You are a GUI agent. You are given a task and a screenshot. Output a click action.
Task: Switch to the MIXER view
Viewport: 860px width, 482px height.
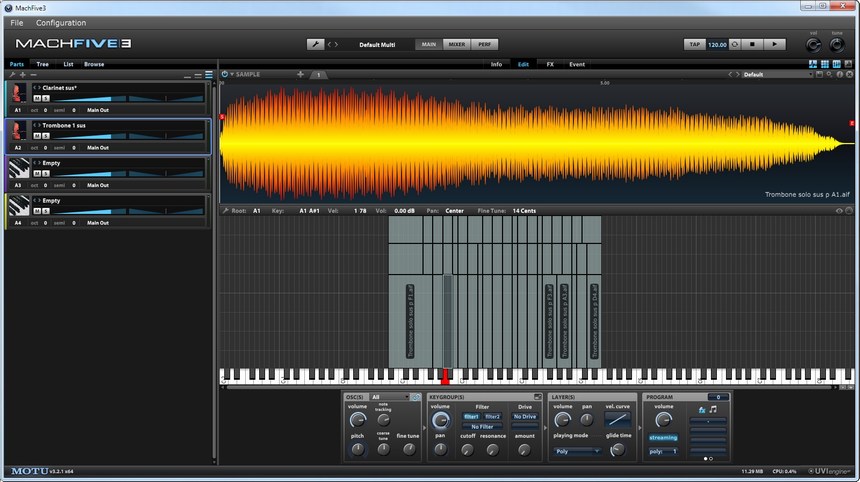pyautogui.click(x=456, y=44)
